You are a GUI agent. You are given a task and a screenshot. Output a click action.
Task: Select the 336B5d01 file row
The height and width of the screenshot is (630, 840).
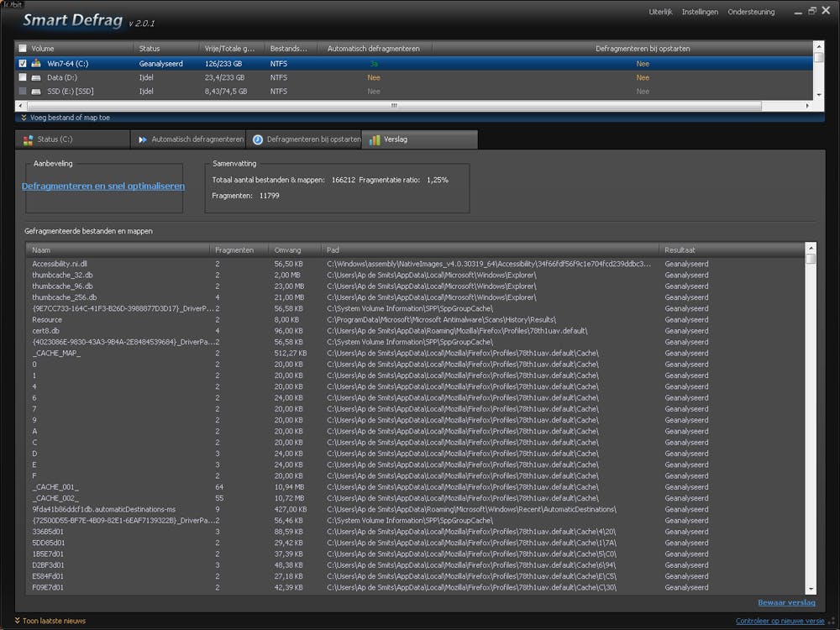415,532
